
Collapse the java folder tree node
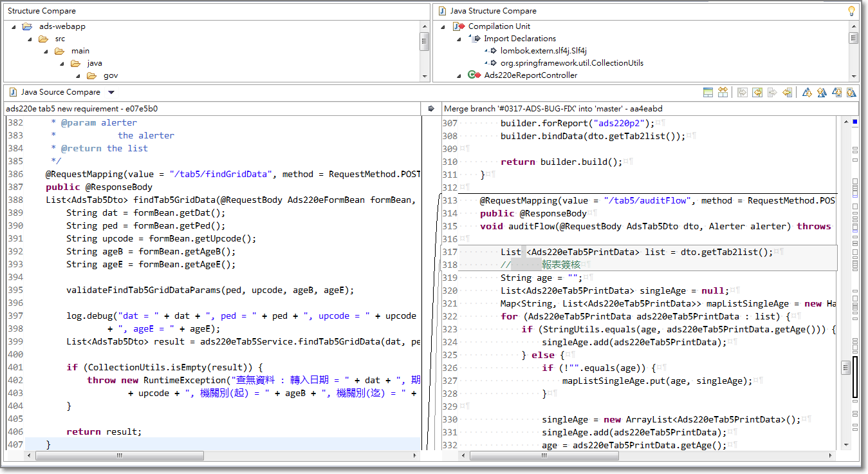(62, 64)
